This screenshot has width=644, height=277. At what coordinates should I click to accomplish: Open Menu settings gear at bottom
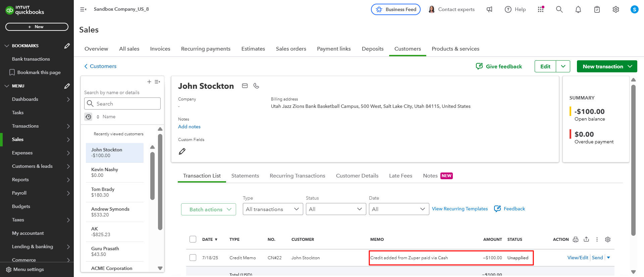pyautogui.click(x=9, y=269)
